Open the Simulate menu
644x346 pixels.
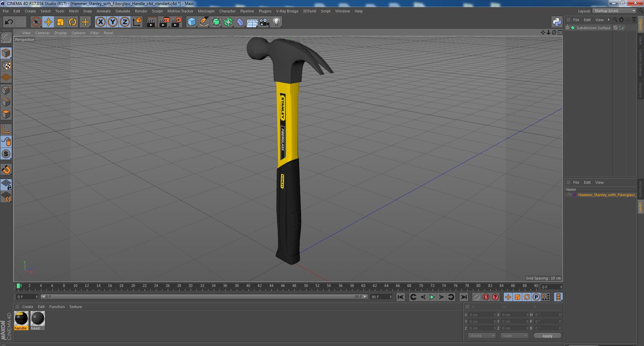[123, 11]
